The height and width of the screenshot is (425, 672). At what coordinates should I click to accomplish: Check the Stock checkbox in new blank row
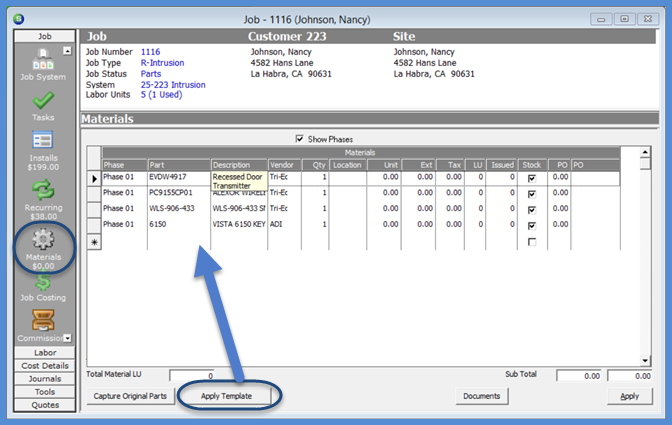click(x=532, y=242)
